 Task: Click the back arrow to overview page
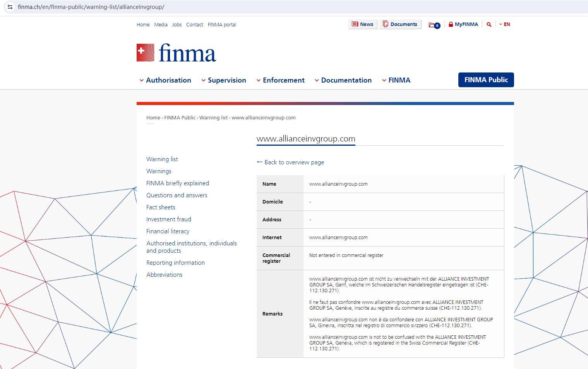click(x=260, y=162)
